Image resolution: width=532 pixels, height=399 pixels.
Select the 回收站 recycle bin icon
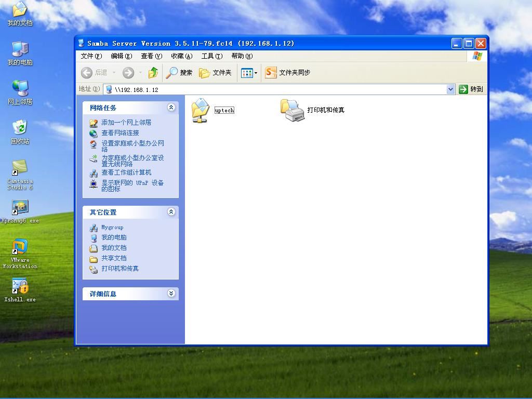[20, 131]
